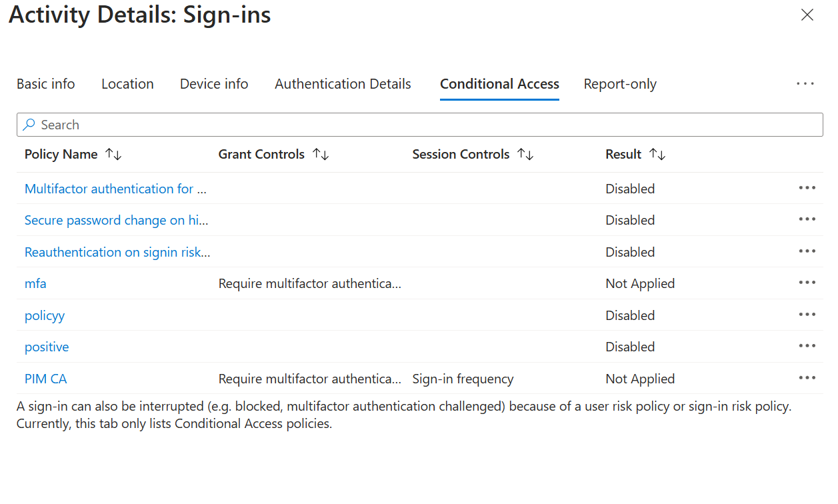
Task: Sort the table by Grant Controls
Action: click(x=273, y=154)
